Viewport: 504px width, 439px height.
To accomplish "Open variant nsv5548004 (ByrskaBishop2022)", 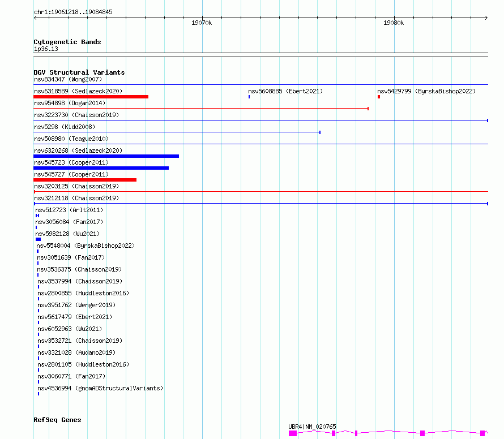I will pos(86,246).
